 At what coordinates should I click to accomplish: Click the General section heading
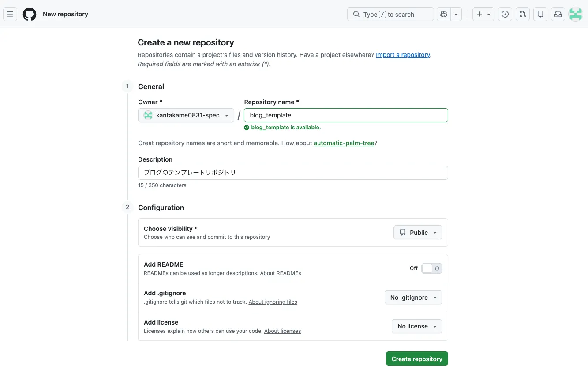coord(151,87)
